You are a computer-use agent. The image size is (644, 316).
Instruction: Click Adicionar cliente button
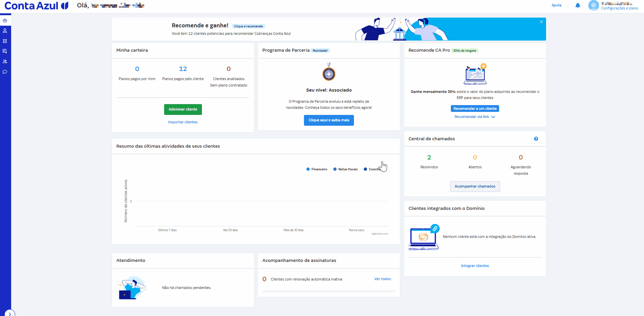(x=183, y=110)
